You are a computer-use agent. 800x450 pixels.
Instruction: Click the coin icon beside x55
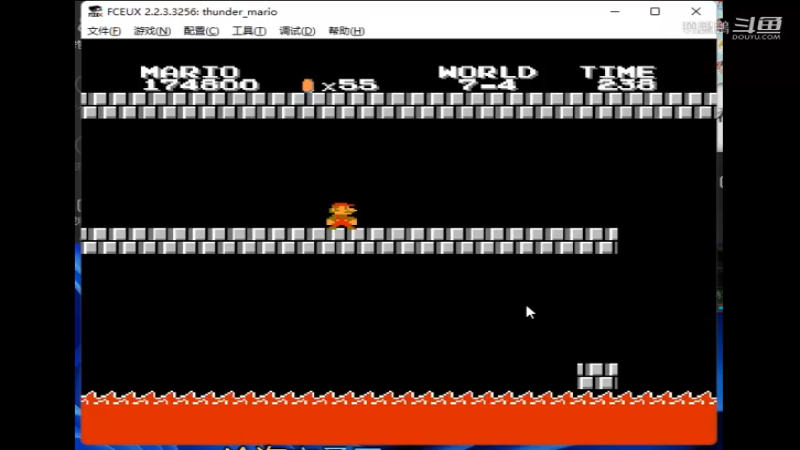pos(308,85)
